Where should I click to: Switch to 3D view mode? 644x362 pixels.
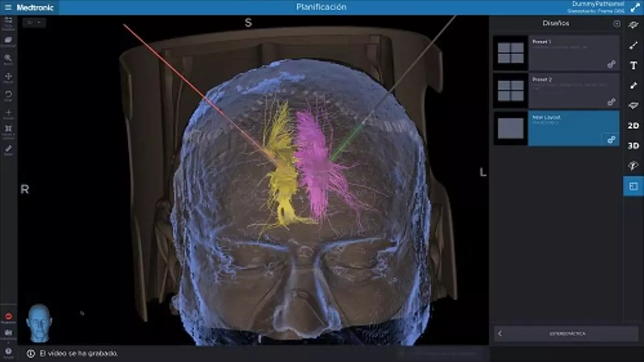click(633, 145)
